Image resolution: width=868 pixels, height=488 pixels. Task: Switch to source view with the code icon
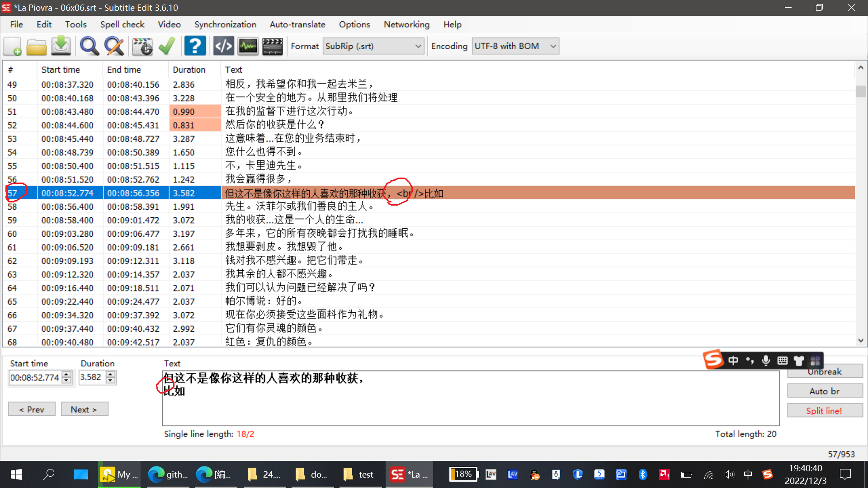pos(223,46)
